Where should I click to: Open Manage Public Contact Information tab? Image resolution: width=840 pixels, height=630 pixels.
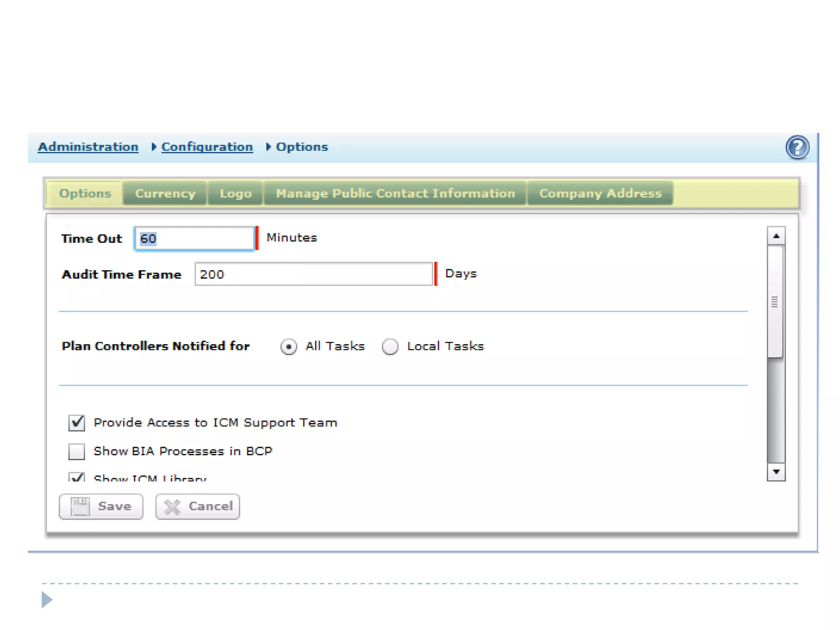pyautogui.click(x=395, y=193)
